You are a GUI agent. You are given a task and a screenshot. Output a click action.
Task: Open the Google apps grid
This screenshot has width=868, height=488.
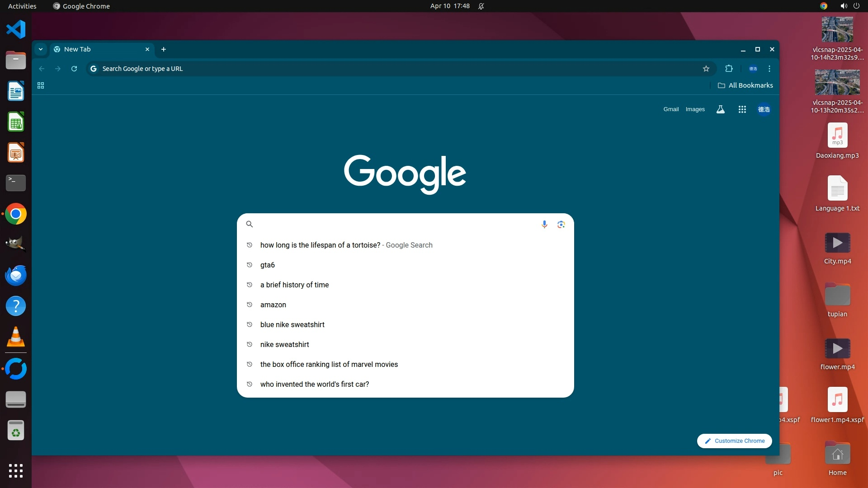click(x=742, y=109)
